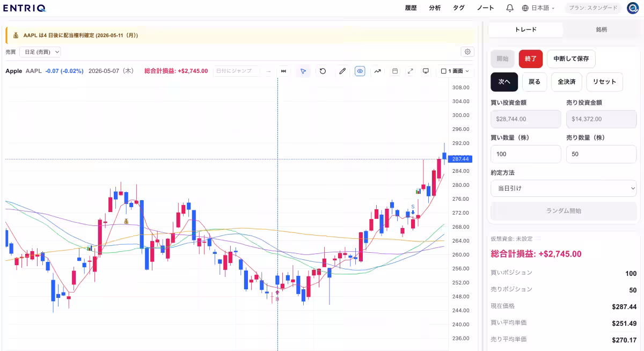Click the monitor display icon
This screenshot has height=351, width=644.
pyautogui.click(x=426, y=71)
